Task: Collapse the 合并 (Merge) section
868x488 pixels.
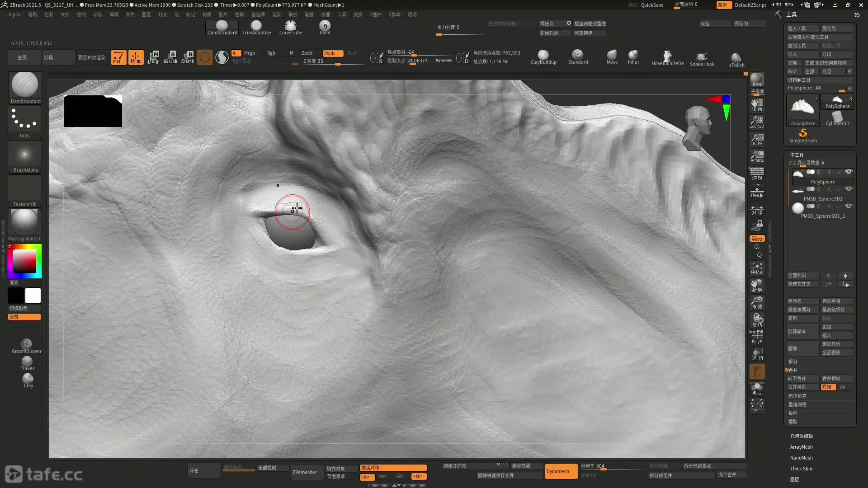Action: point(793,370)
